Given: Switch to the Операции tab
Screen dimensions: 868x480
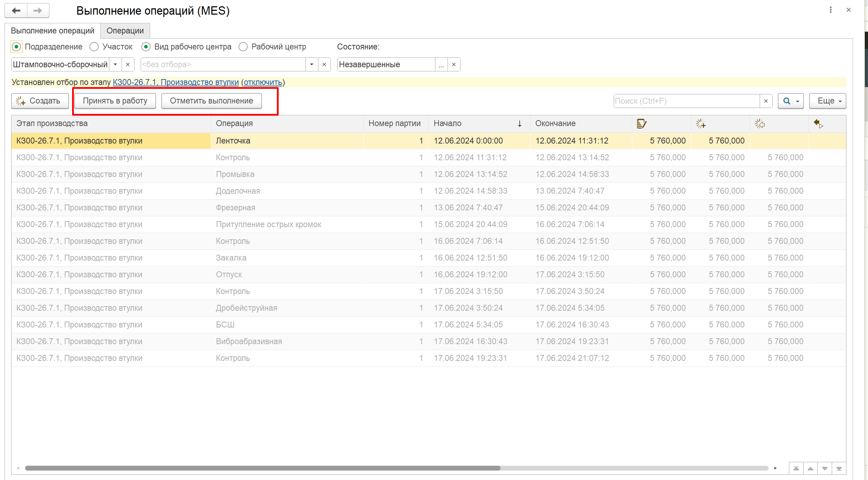Looking at the screenshot, I should pos(125,31).
